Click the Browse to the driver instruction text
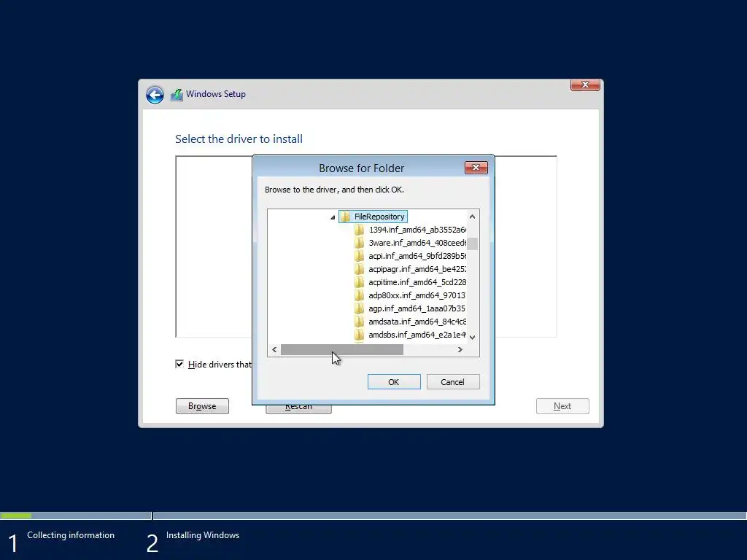Viewport: 747px width, 560px height. pyautogui.click(x=334, y=190)
